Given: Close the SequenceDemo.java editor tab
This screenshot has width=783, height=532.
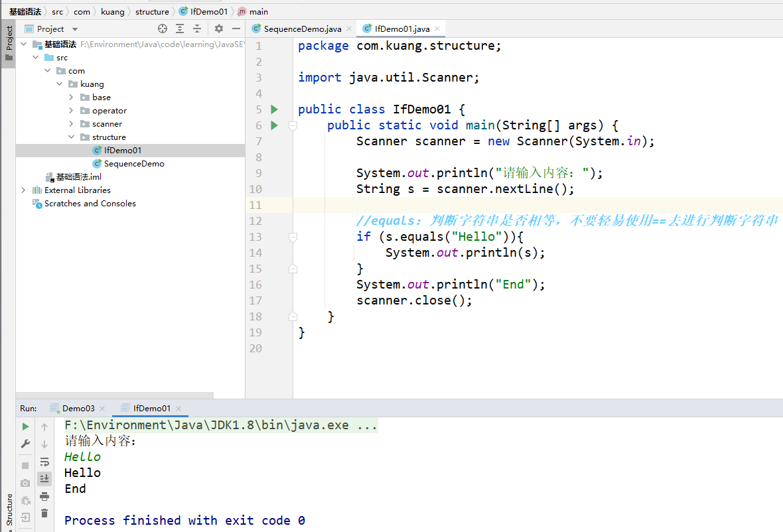Looking at the screenshot, I should tap(349, 29).
